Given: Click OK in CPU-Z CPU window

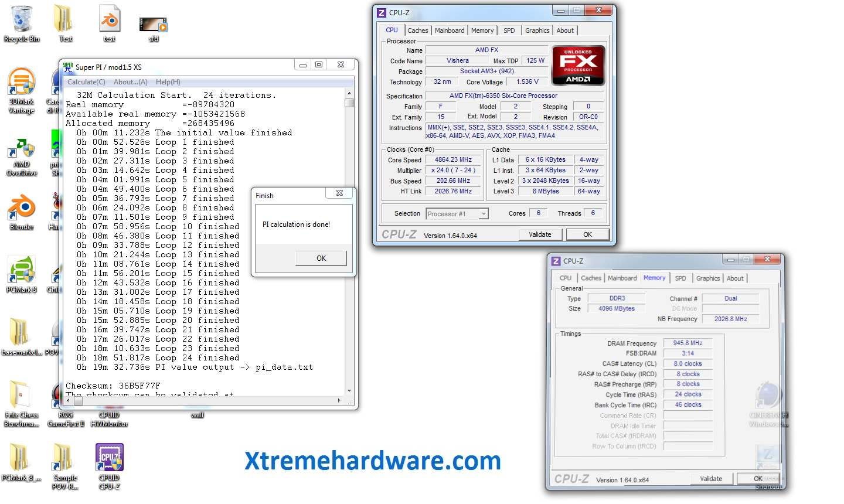Looking at the screenshot, I should coord(587,234).
